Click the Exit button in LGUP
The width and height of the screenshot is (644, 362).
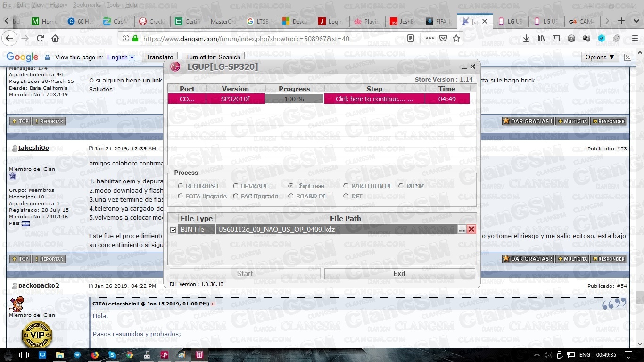(399, 273)
